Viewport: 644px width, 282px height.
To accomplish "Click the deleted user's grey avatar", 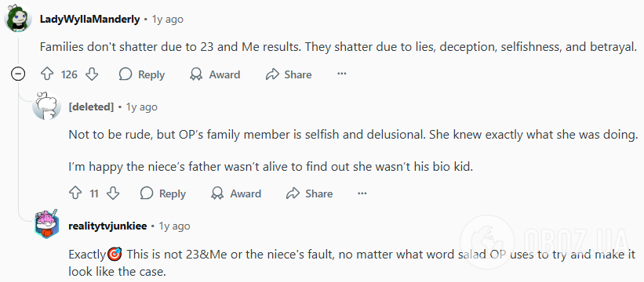I will click(46, 107).
